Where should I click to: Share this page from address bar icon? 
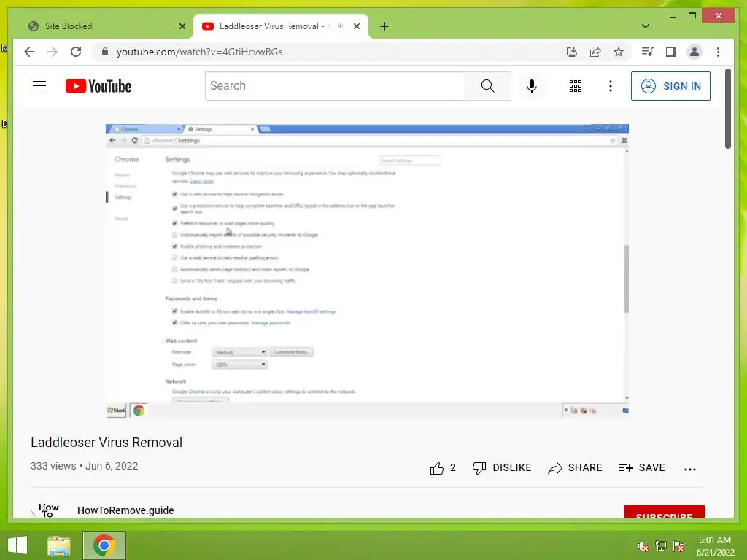pos(595,52)
